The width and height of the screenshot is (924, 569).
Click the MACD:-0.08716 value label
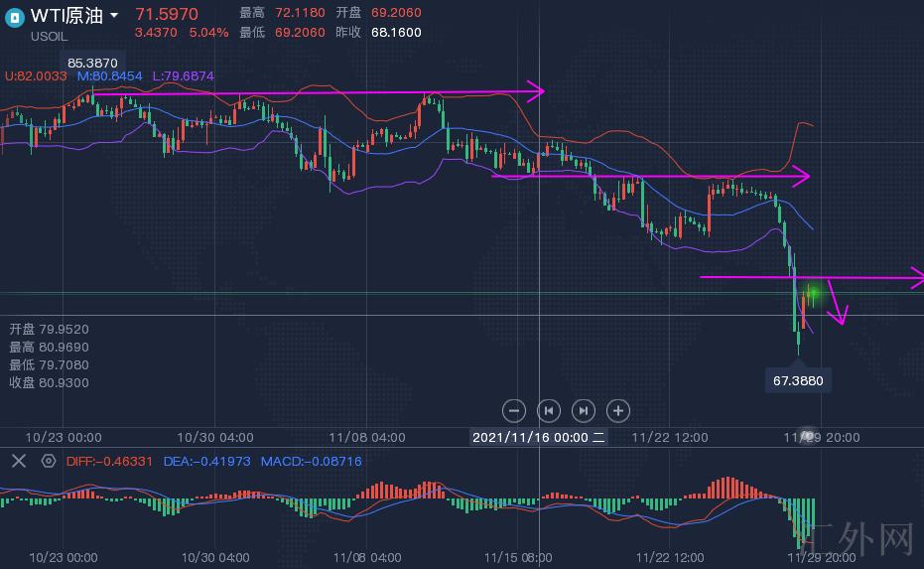(x=311, y=462)
